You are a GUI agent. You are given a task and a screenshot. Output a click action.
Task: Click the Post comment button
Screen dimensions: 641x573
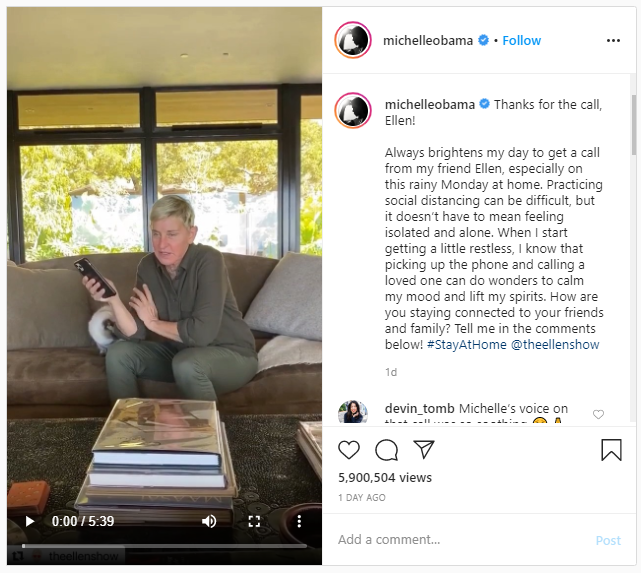pyautogui.click(x=608, y=540)
